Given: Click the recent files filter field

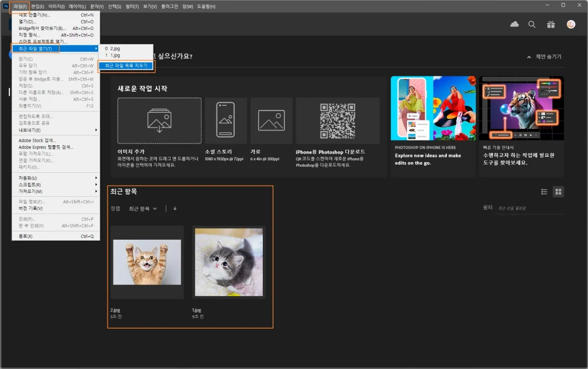Looking at the screenshot, I should click(529, 209).
